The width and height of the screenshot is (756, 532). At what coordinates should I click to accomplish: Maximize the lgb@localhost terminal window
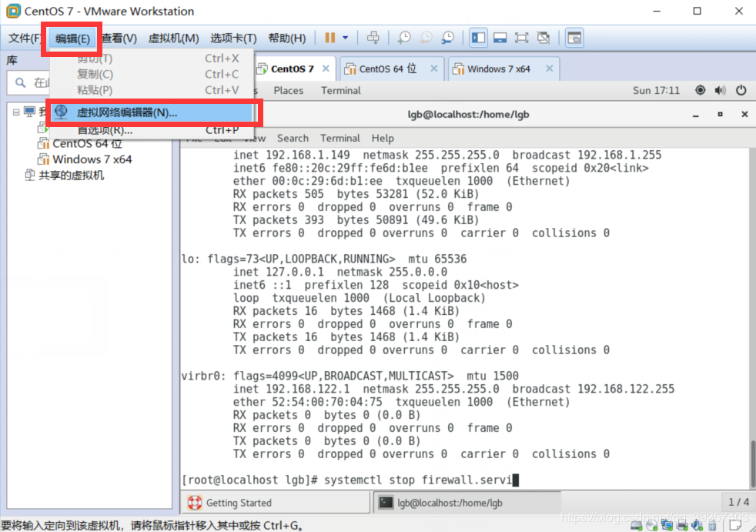[x=720, y=114]
